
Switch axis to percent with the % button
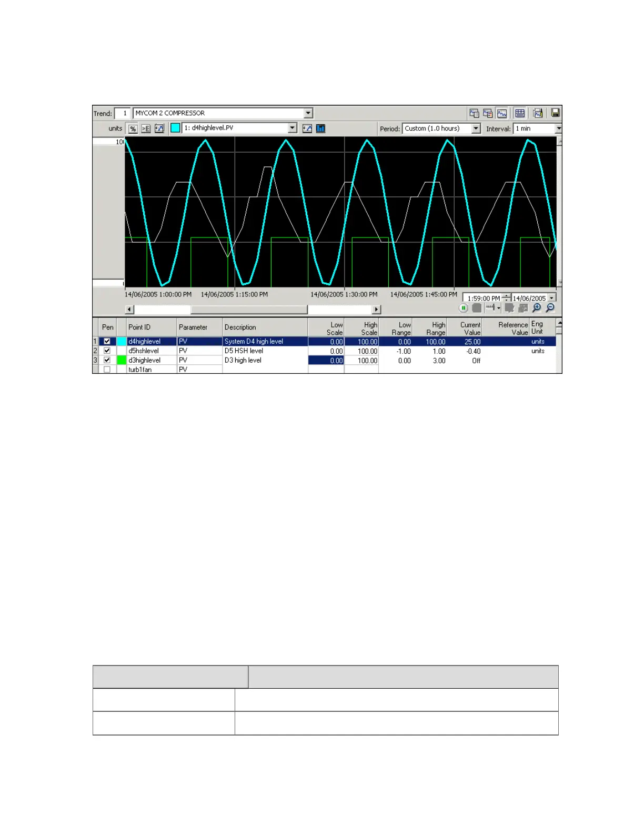[x=133, y=128]
